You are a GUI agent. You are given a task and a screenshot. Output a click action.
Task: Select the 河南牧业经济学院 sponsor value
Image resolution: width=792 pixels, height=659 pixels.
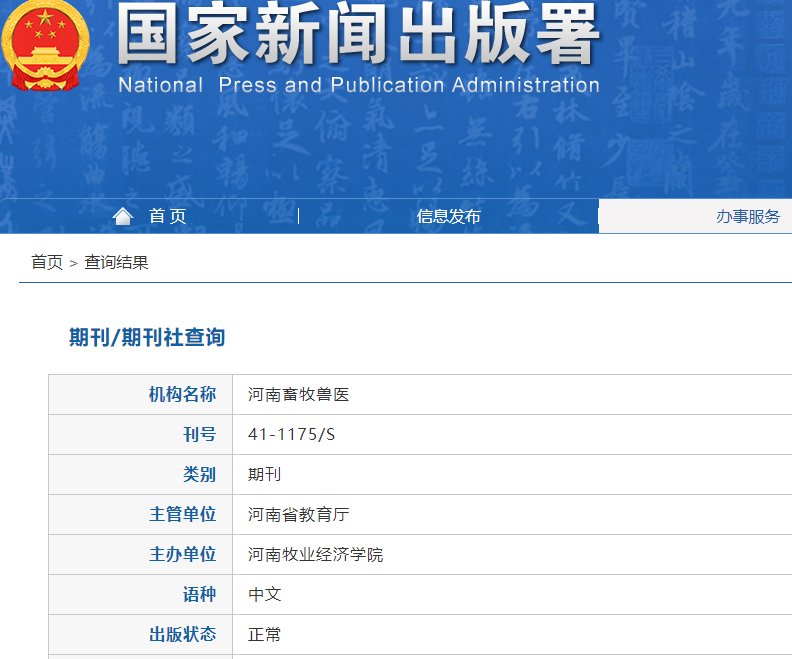point(316,555)
